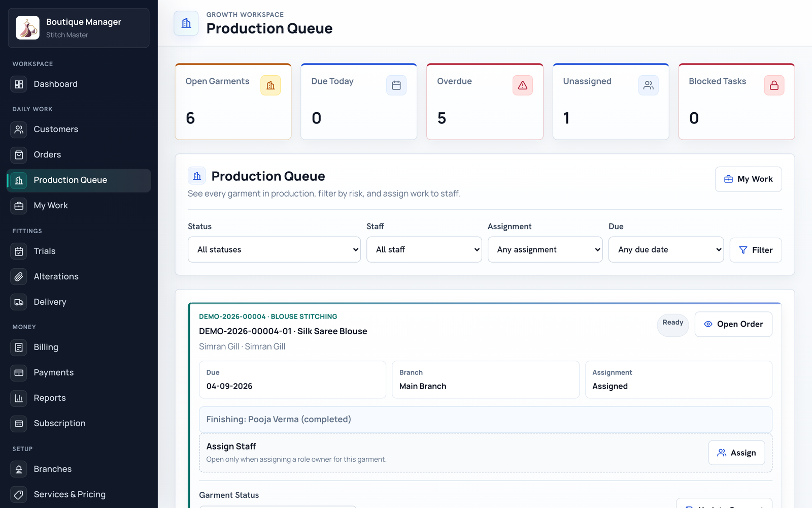Click the Open Garments summary card
Viewport: 812px width, 508px height.
[233, 102]
